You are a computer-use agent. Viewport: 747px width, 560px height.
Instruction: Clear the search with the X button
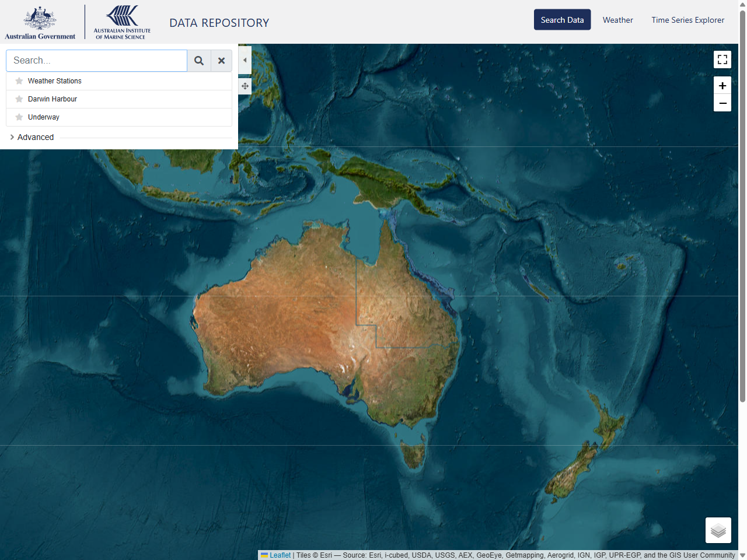222,61
